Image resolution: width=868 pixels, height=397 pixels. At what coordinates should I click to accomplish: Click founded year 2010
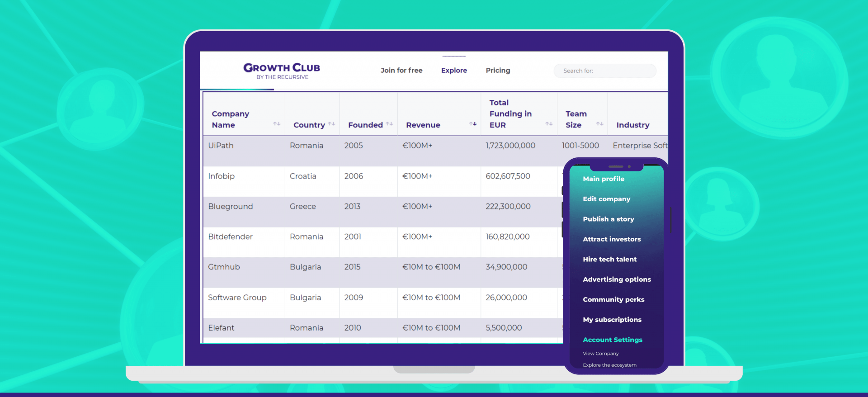(353, 328)
